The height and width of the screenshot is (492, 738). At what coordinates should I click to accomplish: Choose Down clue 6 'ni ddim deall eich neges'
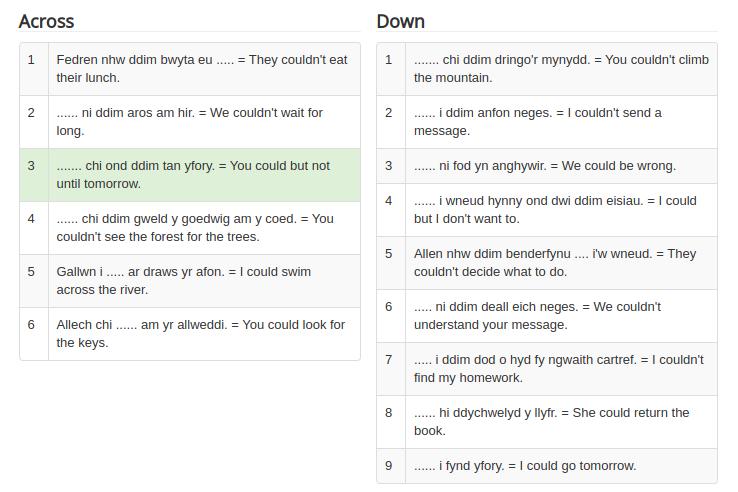(x=547, y=316)
